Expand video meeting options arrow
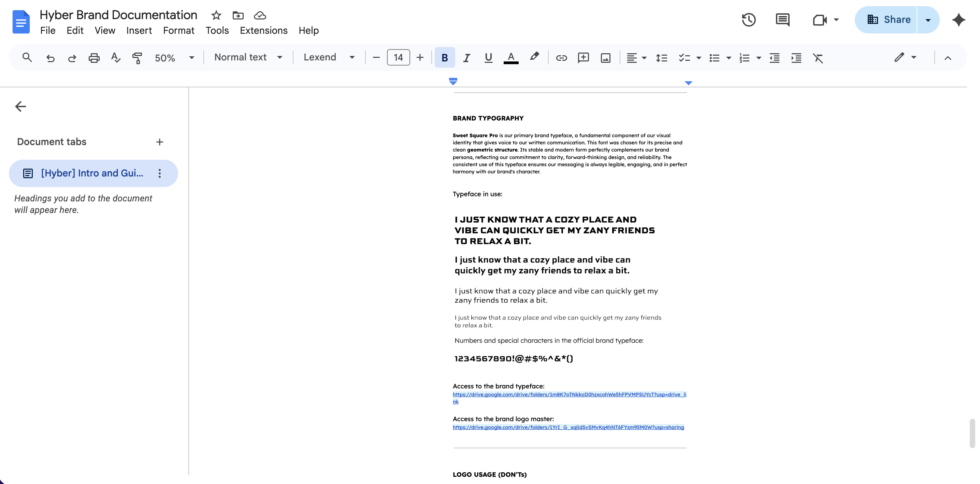 coord(836,20)
